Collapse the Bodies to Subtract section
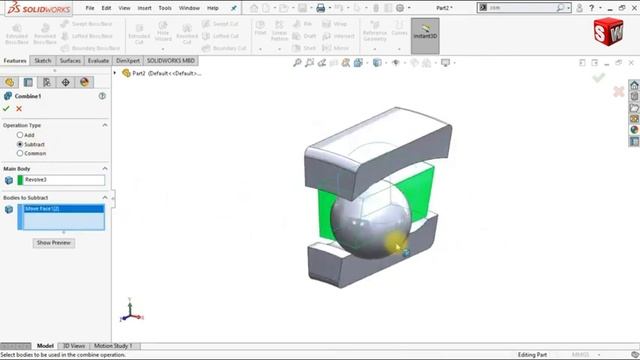 tap(105, 198)
